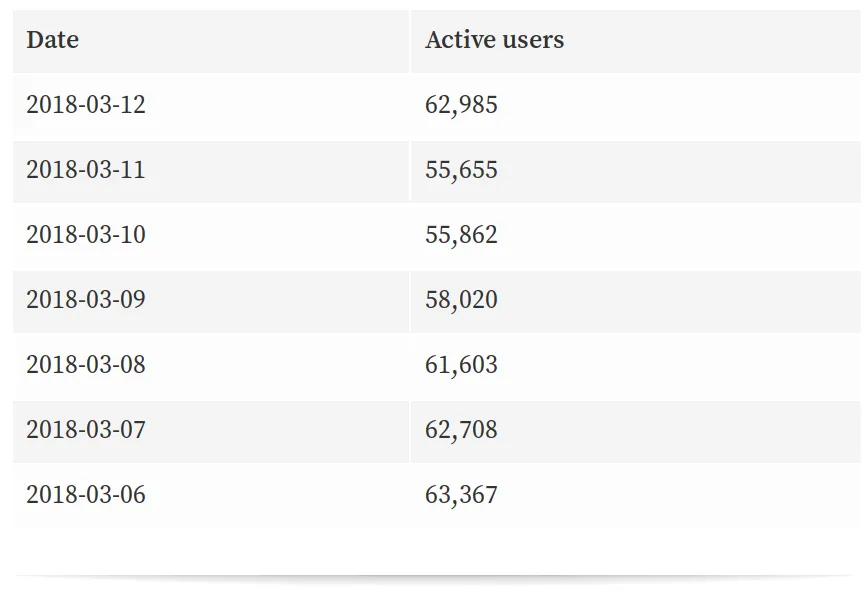The width and height of the screenshot is (864, 598).
Task: Click the 55,862 active users value
Action: 461,235
